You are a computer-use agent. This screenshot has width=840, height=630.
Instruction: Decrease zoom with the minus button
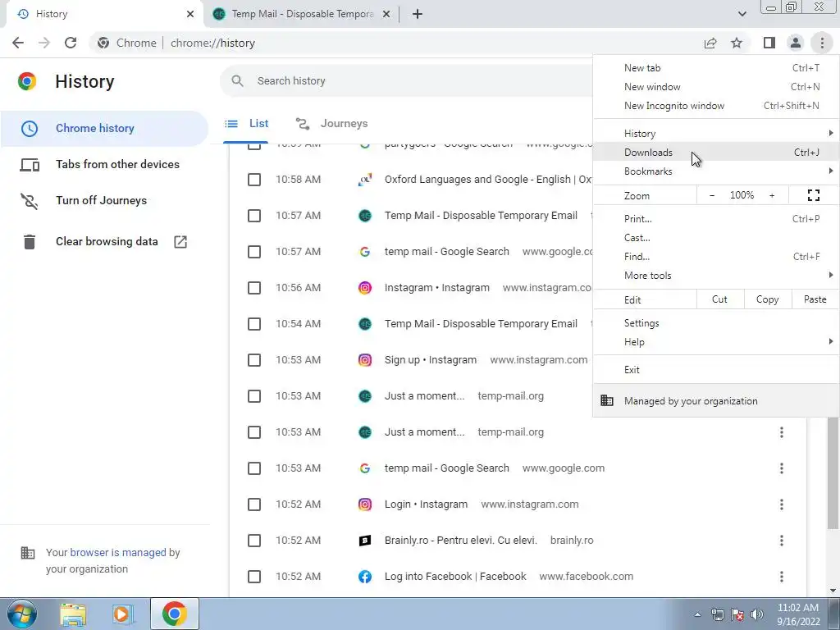(712, 195)
